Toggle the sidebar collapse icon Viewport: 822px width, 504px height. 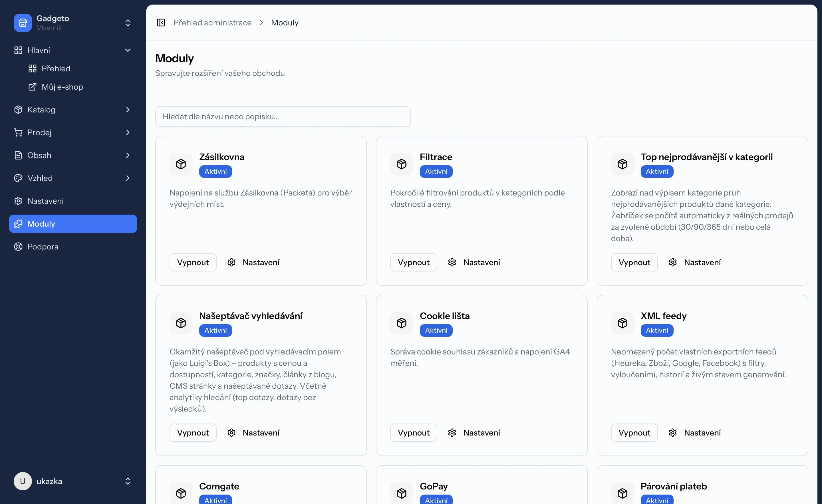[161, 23]
